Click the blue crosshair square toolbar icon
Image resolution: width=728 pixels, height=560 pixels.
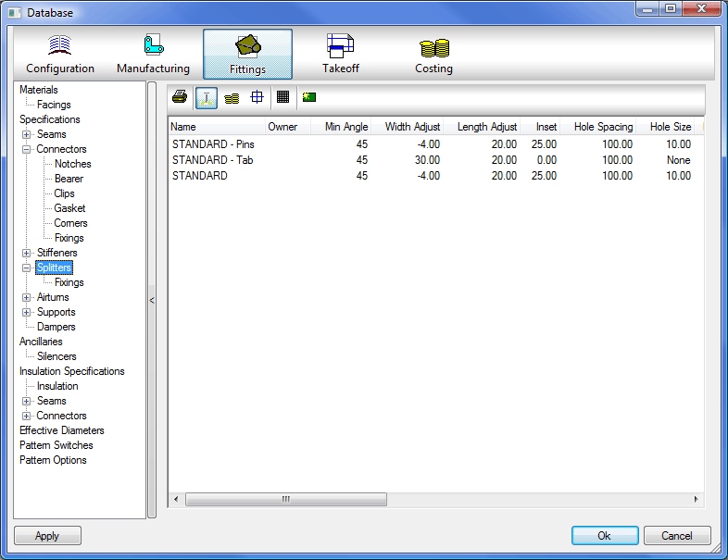[x=257, y=97]
